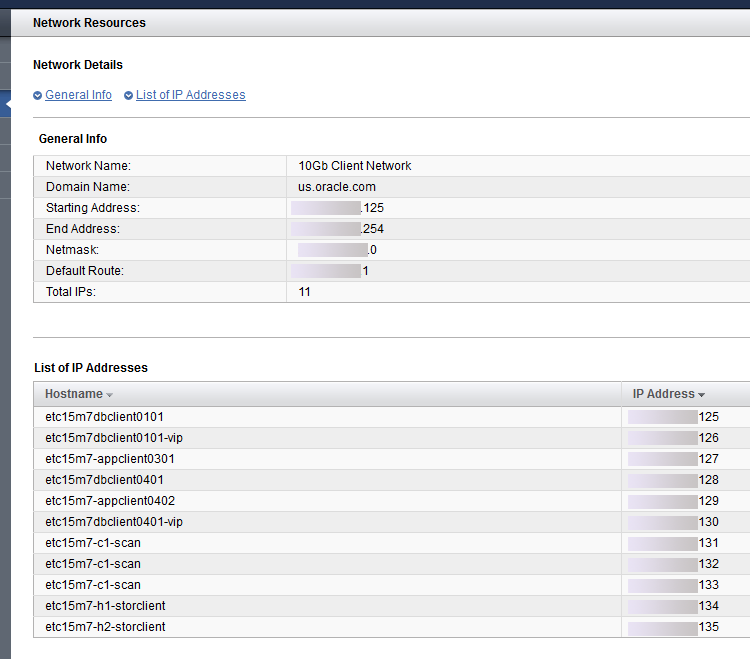Select hostname etc15m7dbclient0401-vip
The width and height of the screenshot is (750, 659).
114,522
